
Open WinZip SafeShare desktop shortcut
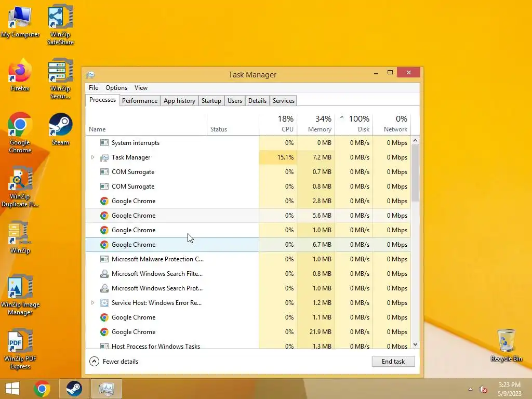[60, 25]
